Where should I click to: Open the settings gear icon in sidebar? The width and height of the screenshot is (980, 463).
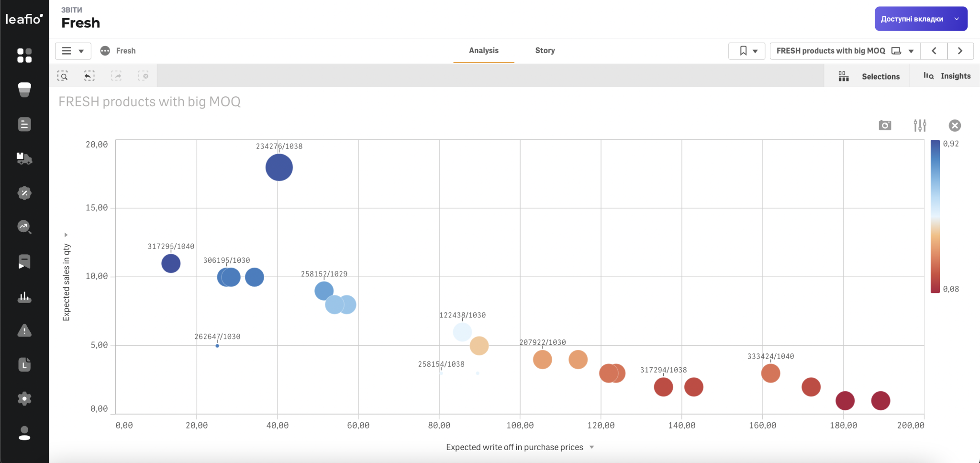coord(24,399)
